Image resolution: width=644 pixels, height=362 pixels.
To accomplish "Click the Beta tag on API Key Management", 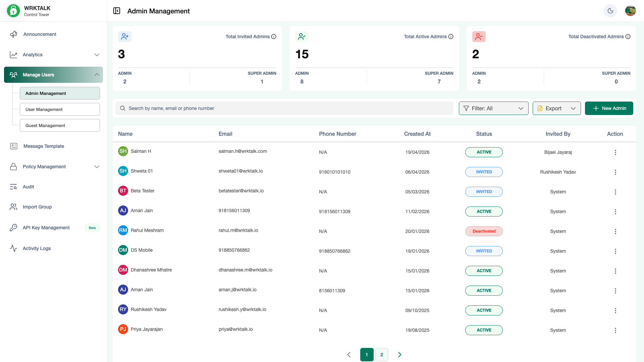I will pos(92,228).
